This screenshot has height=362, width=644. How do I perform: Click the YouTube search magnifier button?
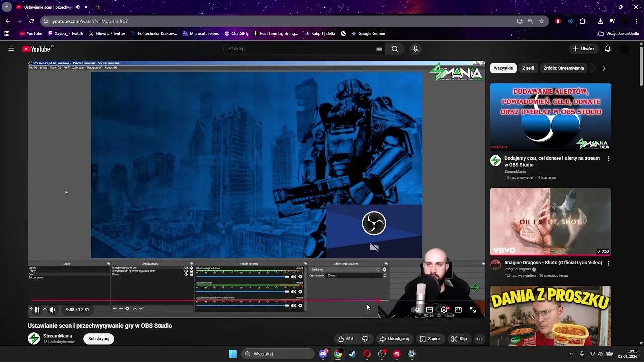pos(395,49)
